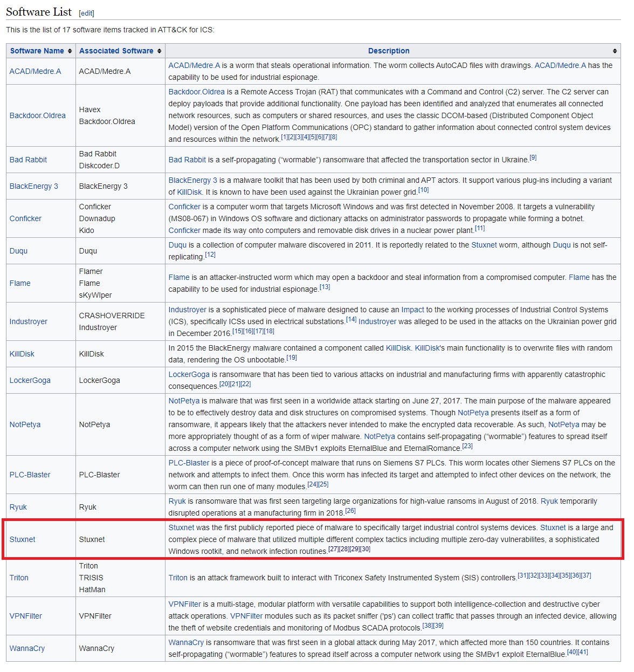Image resolution: width=634 pixels, height=672 pixels.
Task: Select 'Diskcoder.D' associated software text
Action: [x=99, y=166]
